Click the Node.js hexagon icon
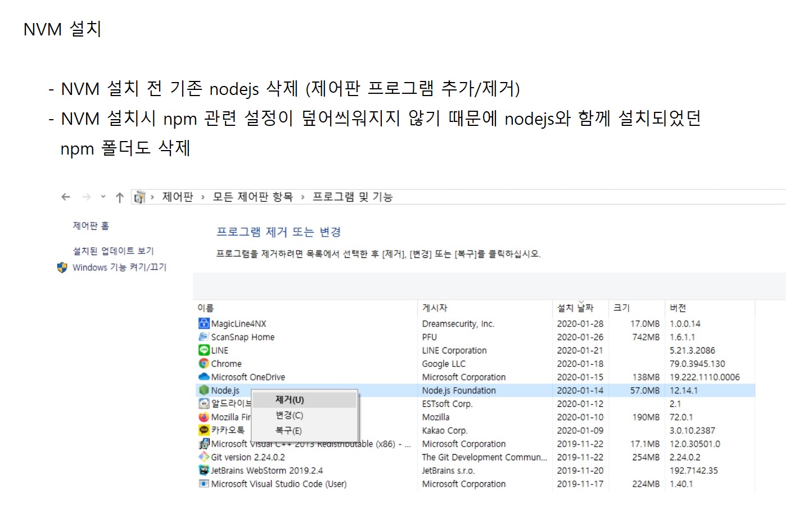This screenshot has height=526, width=812. click(204, 390)
